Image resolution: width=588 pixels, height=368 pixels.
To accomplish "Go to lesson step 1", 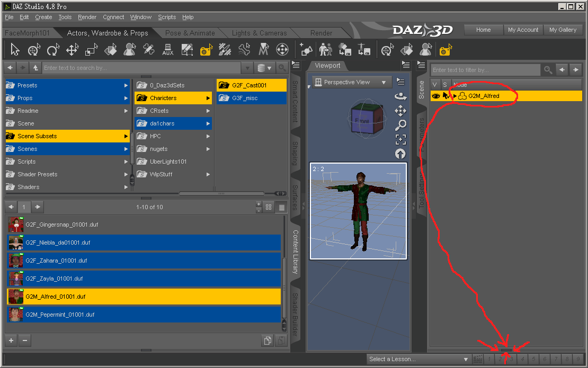I will [x=489, y=359].
